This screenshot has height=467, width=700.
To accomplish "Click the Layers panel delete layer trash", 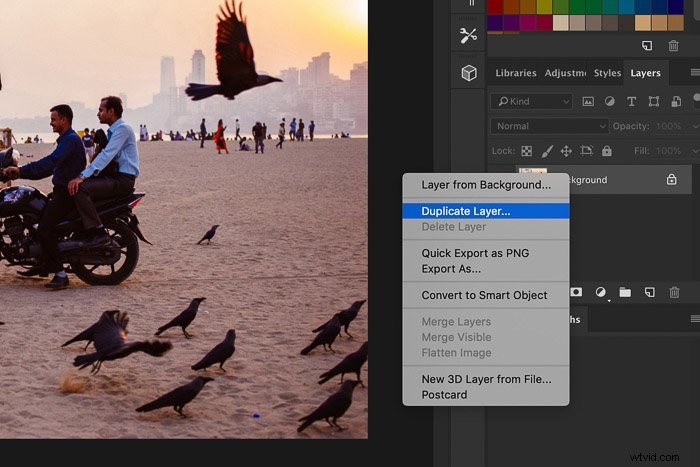I will [x=674, y=292].
